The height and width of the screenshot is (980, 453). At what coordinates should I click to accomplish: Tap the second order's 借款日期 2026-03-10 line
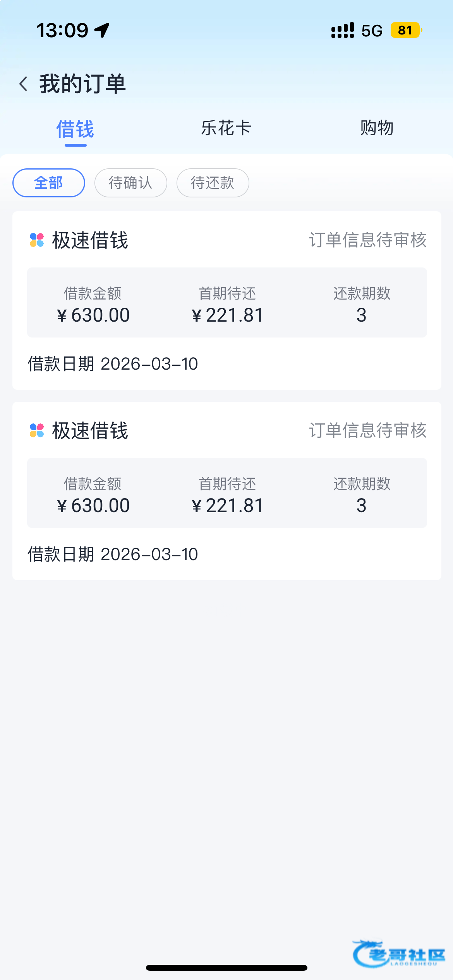click(x=113, y=554)
